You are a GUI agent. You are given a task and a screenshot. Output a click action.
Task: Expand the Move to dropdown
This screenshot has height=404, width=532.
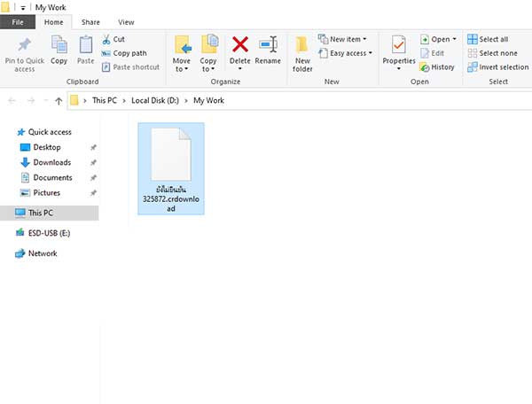[x=182, y=68]
